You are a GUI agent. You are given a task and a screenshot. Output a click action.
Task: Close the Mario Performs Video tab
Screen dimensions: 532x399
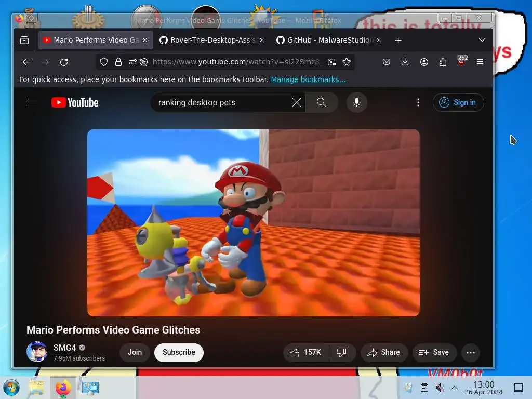coord(145,40)
